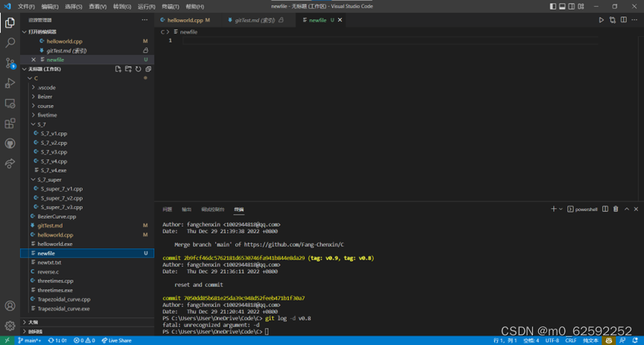Open the Run and Debug view
Screen dimensions: 644x345
(10, 83)
